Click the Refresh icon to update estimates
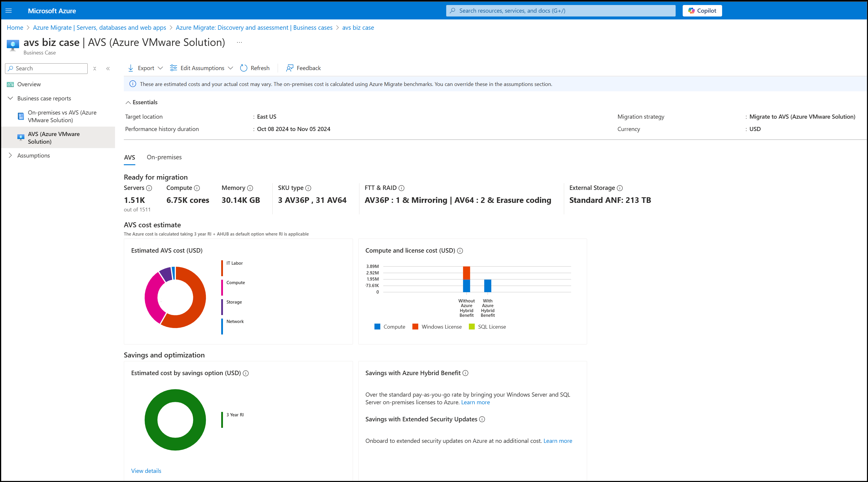Screen dimensions: 868x482 click(x=244, y=68)
